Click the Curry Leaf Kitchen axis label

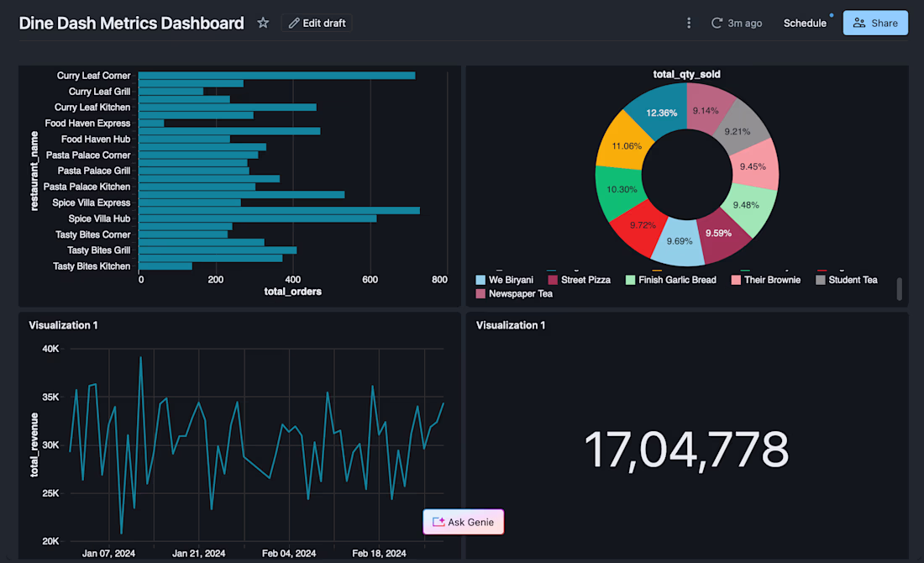(x=92, y=108)
